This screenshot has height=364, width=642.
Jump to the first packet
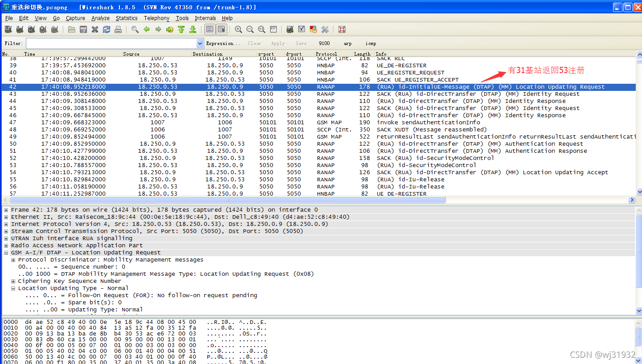tap(181, 29)
